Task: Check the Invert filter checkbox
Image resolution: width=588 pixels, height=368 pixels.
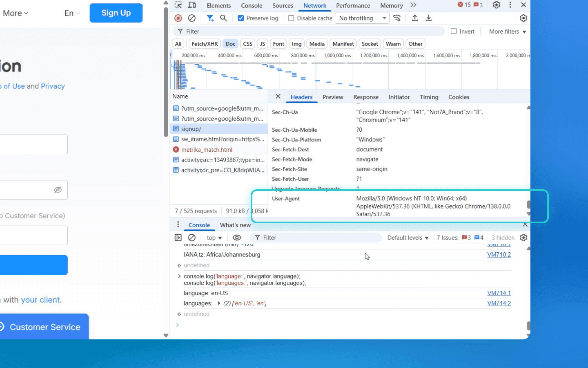Action: coord(454,31)
